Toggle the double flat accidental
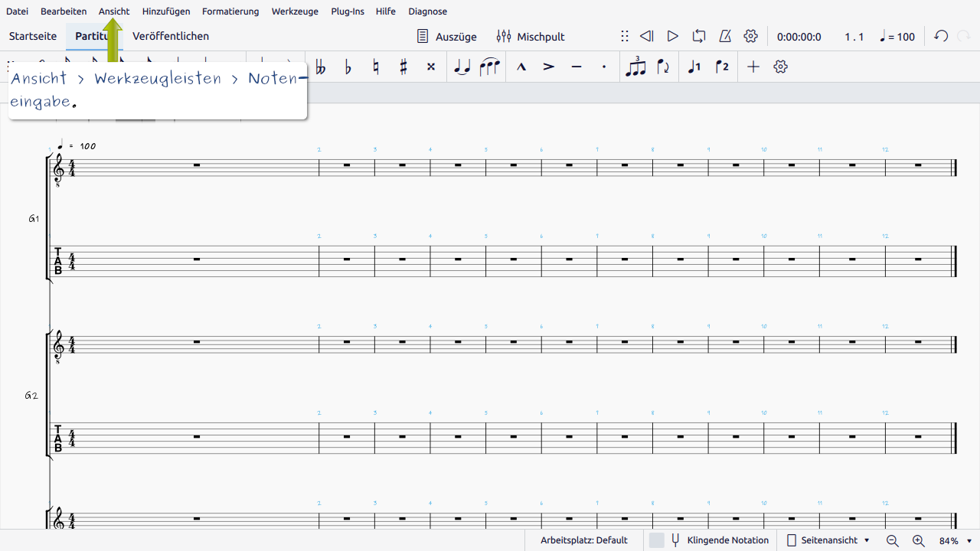 pyautogui.click(x=320, y=67)
